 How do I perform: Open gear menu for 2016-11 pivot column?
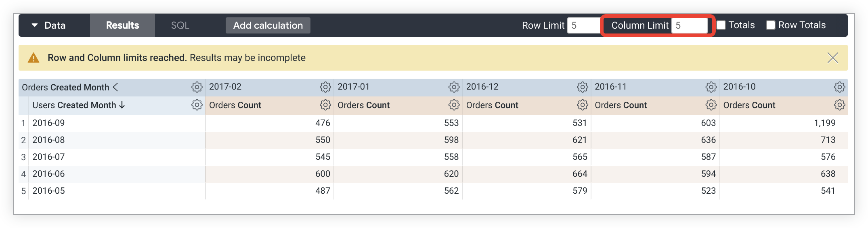coord(711,87)
